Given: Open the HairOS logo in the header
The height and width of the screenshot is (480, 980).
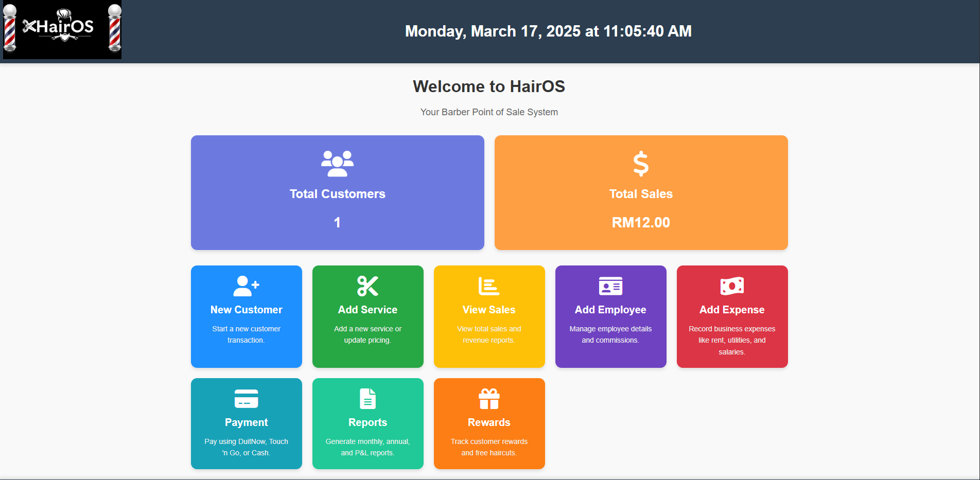Looking at the screenshot, I should [62, 29].
